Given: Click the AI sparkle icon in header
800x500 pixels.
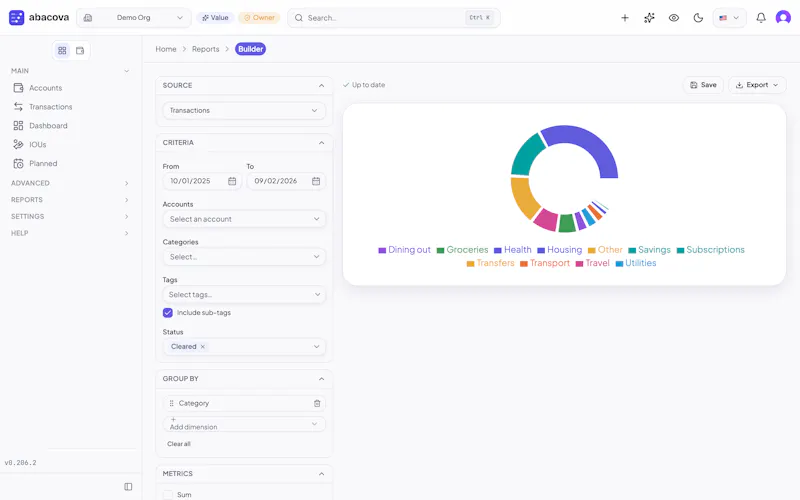Looking at the screenshot, I should tap(649, 18).
